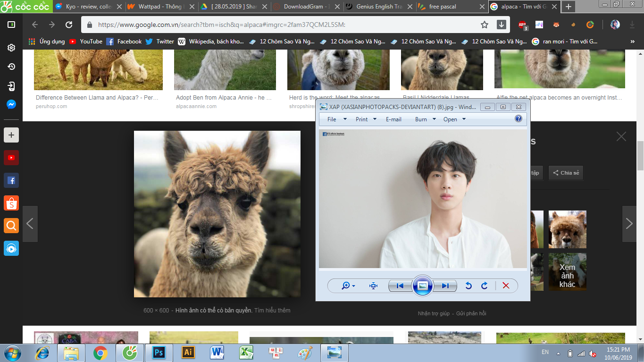Click the Photo Viewer help icon
Screen dimensions: 644x362
click(x=518, y=119)
